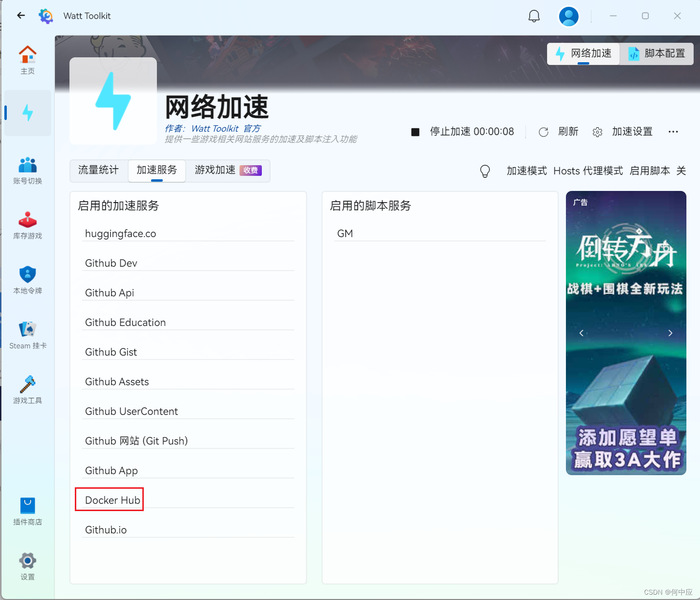Select Github App service row
Image resolution: width=700 pixels, height=600 pixels.
click(188, 470)
